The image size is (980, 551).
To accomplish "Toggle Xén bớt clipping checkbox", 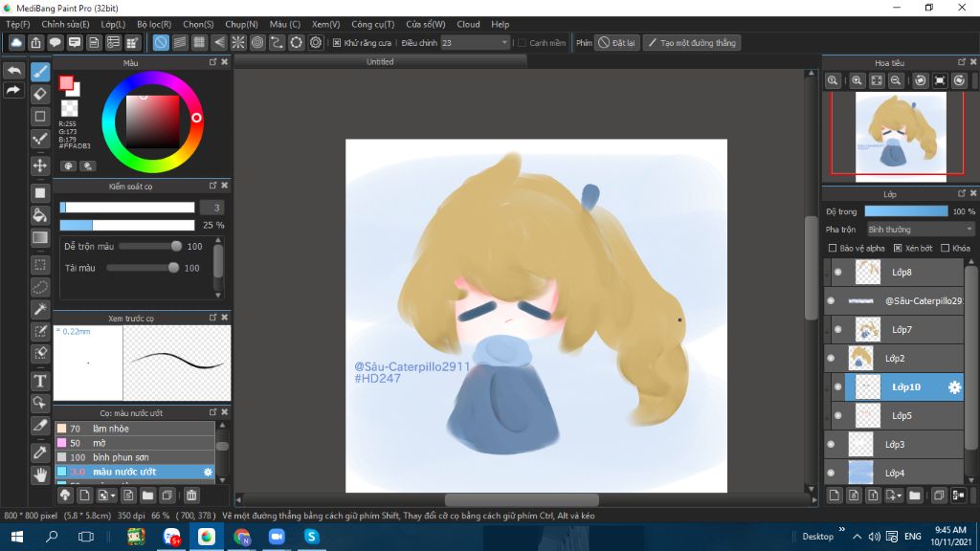I will tap(898, 248).
